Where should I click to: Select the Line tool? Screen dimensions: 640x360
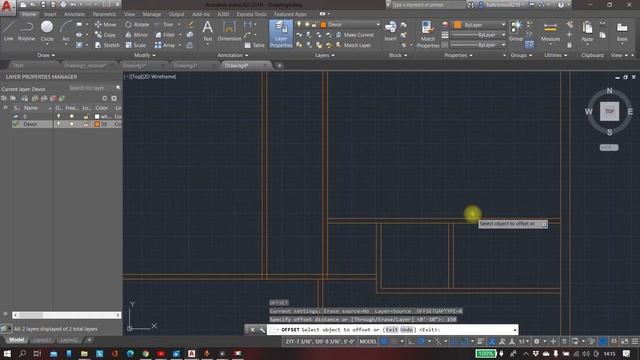(x=8, y=31)
